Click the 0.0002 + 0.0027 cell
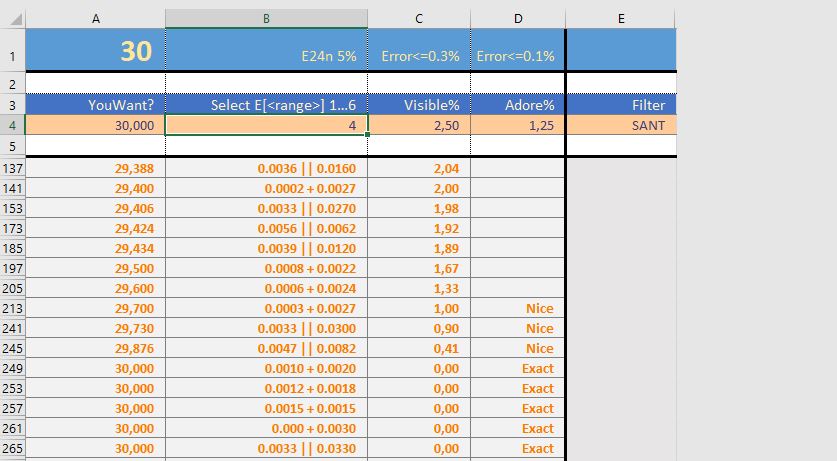 tap(266, 188)
